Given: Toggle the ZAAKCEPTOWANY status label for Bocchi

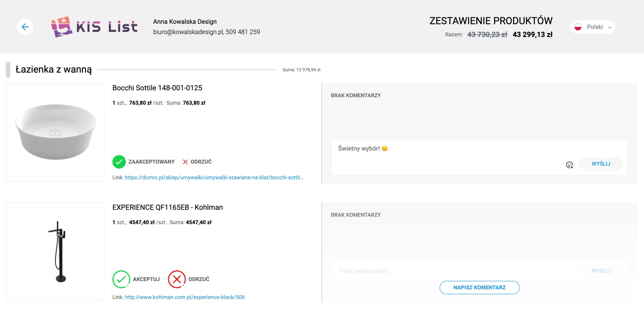Looking at the screenshot, I should coord(151,162).
